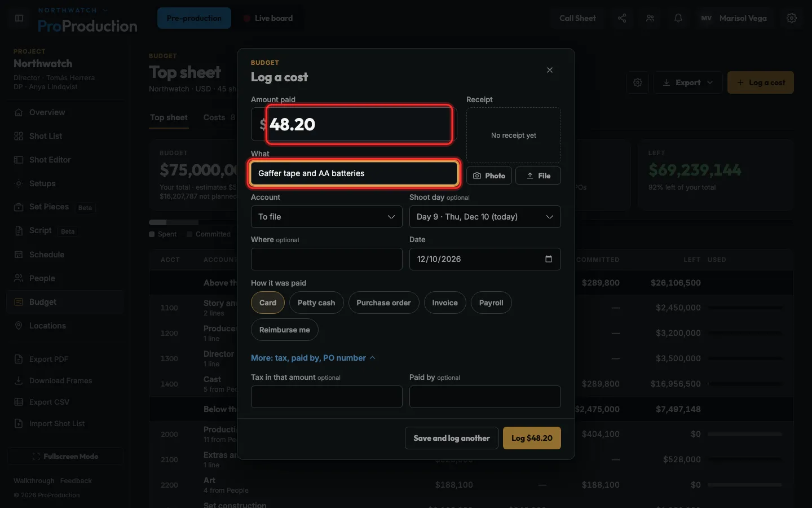Click the Photo receipt button
812x508 pixels.
[489, 176]
